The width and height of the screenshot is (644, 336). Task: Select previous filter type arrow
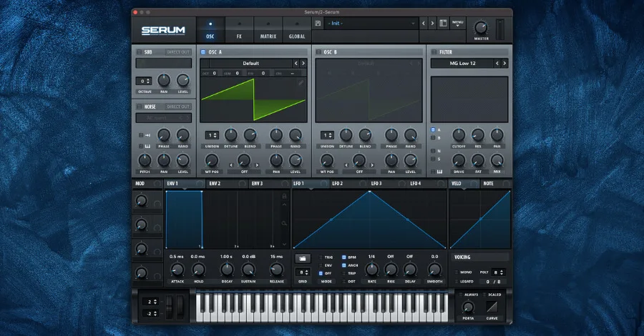pos(497,63)
